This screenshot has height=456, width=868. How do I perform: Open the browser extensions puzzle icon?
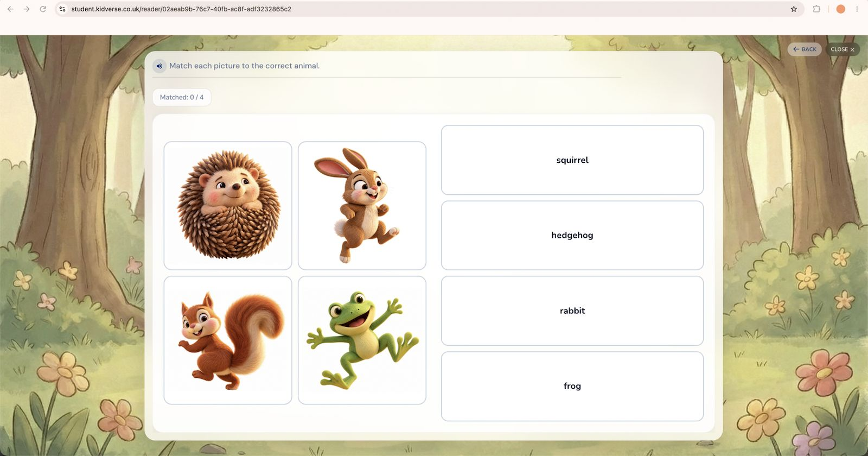[816, 9]
